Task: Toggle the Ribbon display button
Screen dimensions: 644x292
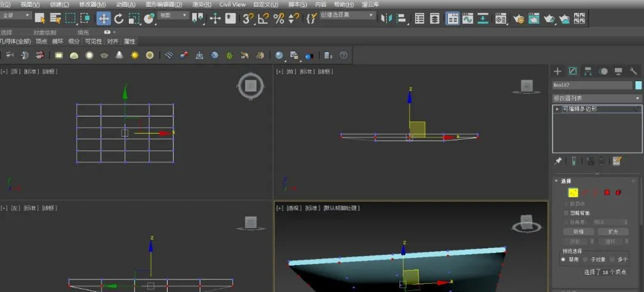Action: click(x=453, y=18)
